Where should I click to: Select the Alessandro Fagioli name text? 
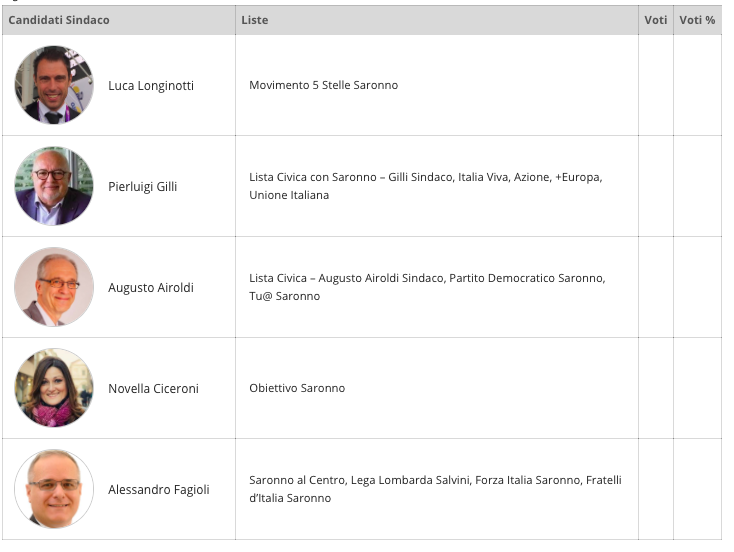pos(158,490)
